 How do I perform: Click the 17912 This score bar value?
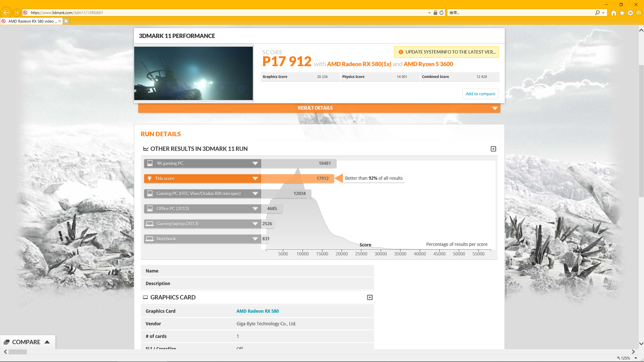click(323, 178)
